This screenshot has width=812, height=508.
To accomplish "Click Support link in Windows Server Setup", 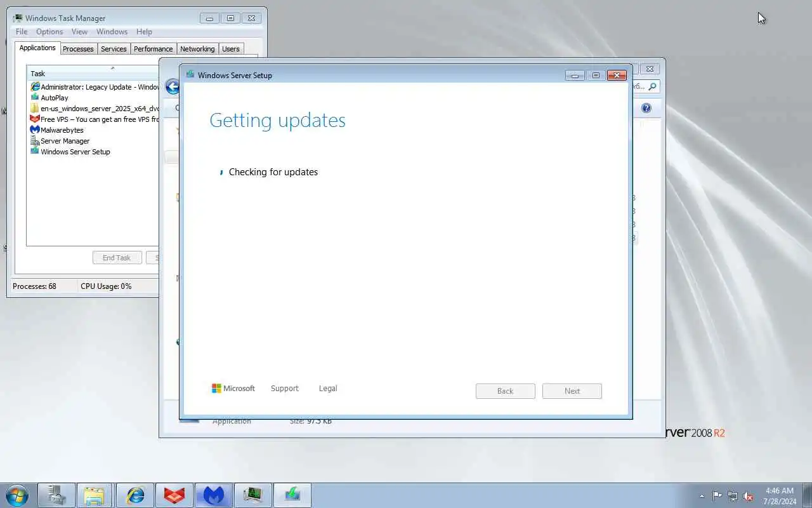I will (x=284, y=389).
